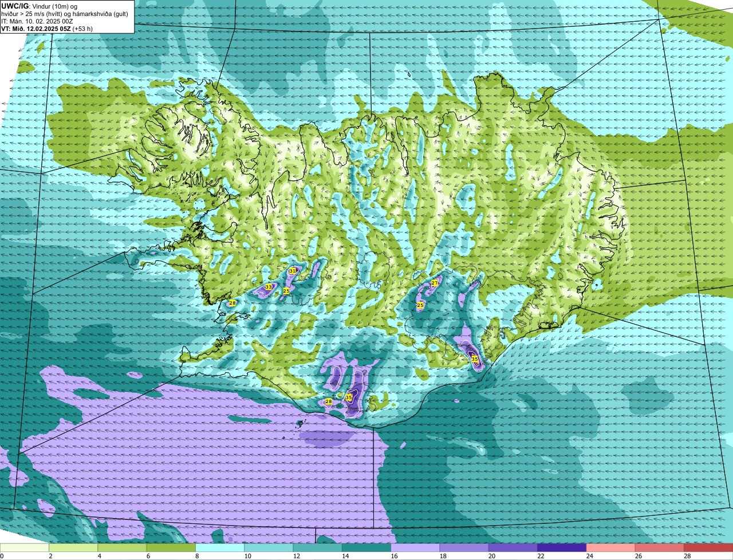Viewport: 733px width, 560px height.
Task: Click the 8–10 m/s light cyan legend swatch
Action: click(220, 548)
